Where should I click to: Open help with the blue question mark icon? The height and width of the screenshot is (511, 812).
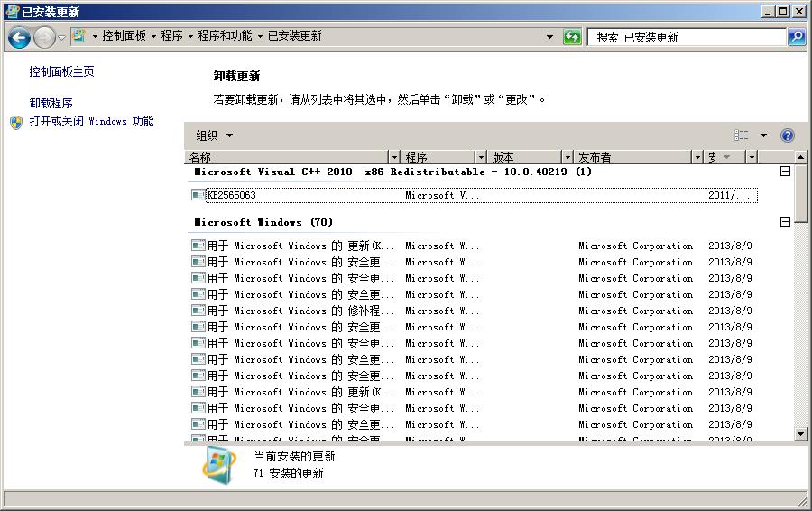click(787, 135)
